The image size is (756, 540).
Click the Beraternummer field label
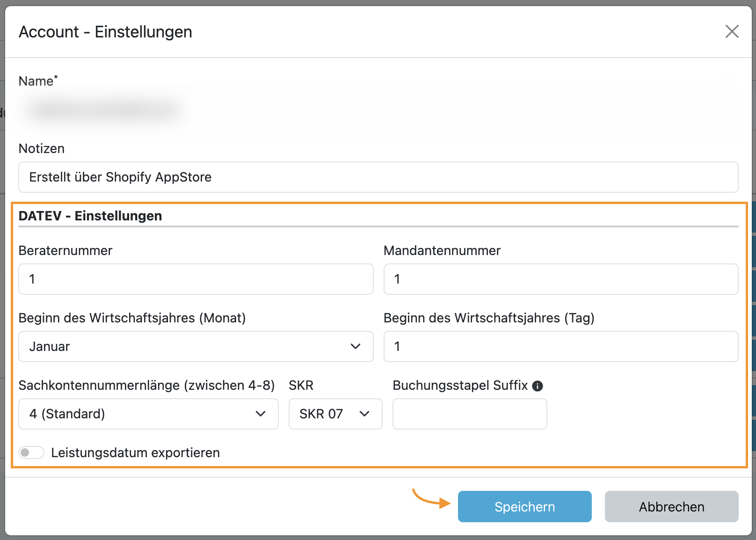click(65, 250)
